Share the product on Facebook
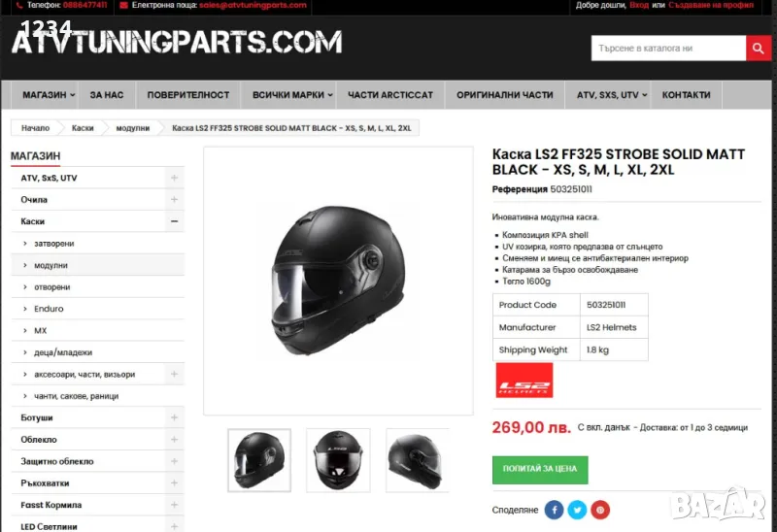Viewport: 777px width, 532px height. [554, 510]
